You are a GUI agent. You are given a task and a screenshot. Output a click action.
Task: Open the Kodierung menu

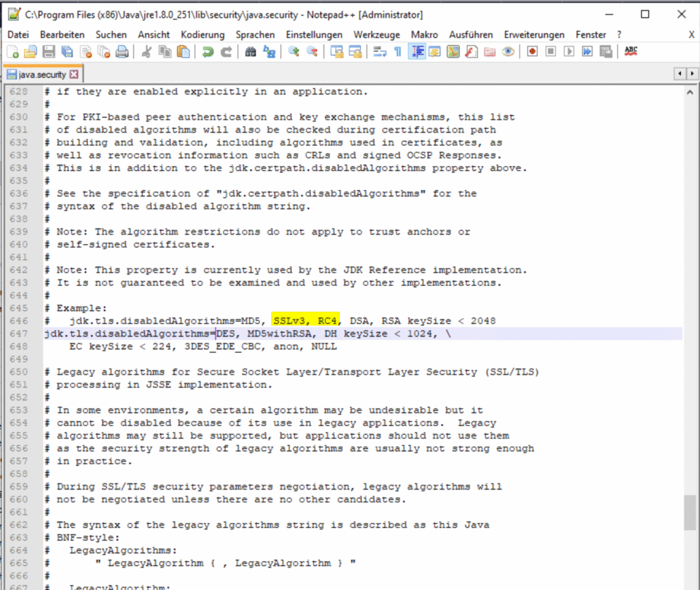point(202,34)
